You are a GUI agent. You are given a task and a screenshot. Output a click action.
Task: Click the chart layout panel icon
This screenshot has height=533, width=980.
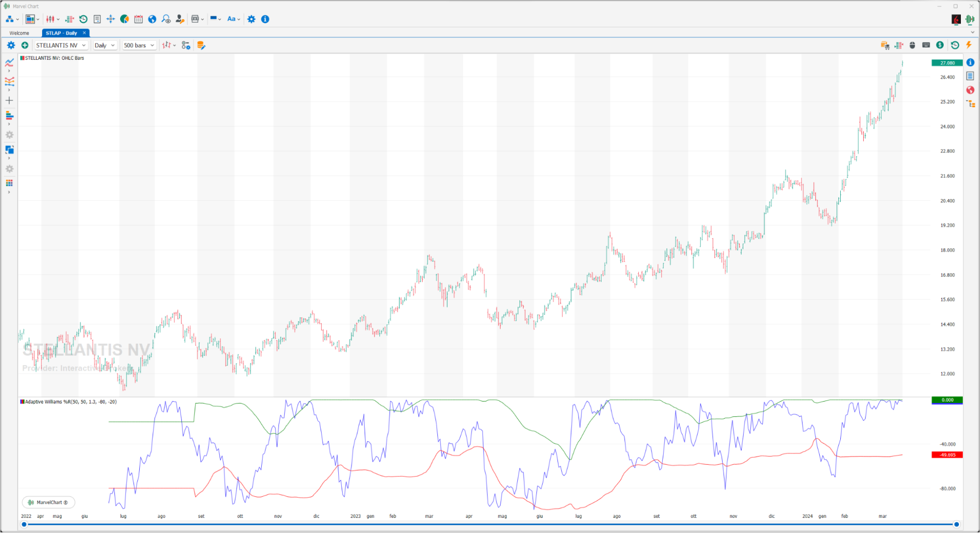pyautogui.click(x=30, y=19)
